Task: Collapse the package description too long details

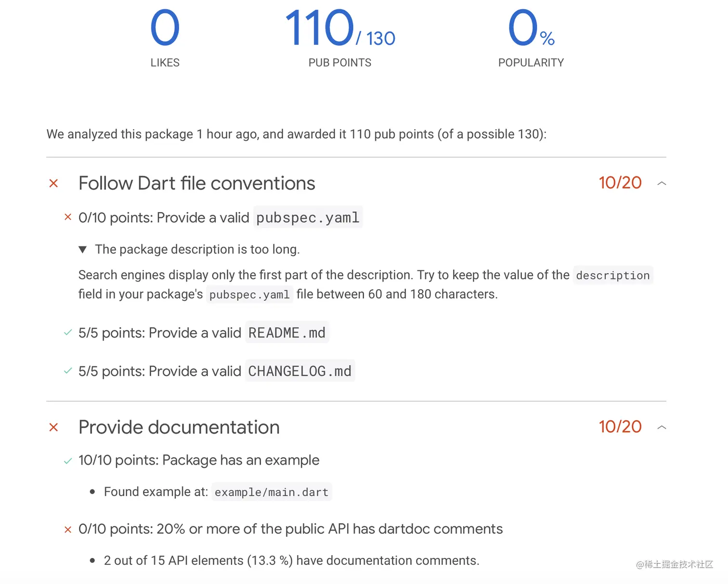Action: (x=83, y=250)
